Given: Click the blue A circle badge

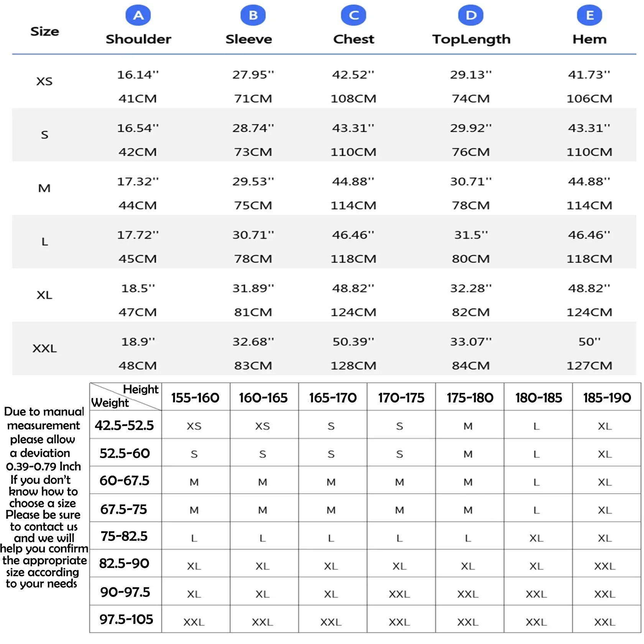Looking at the screenshot, I should point(138,15).
